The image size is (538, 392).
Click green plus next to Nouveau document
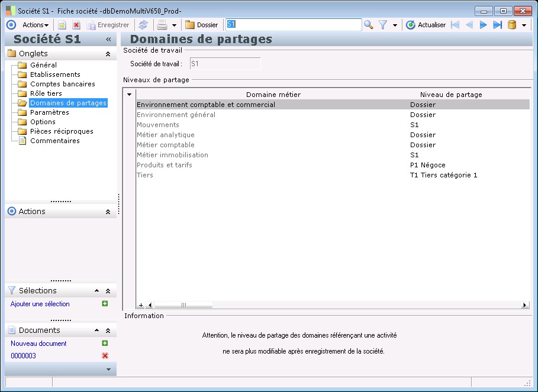(105, 344)
